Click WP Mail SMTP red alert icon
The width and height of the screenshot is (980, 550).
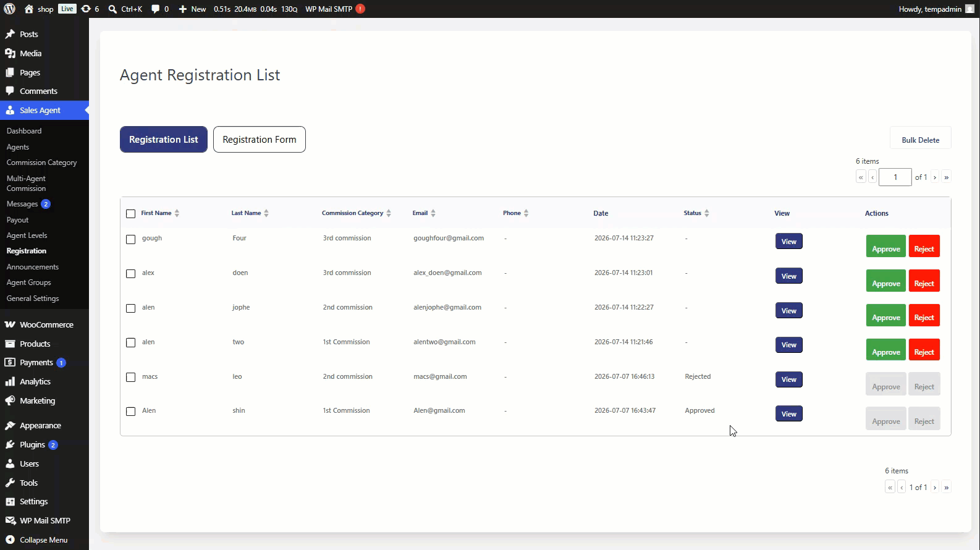click(x=360, y=9)
